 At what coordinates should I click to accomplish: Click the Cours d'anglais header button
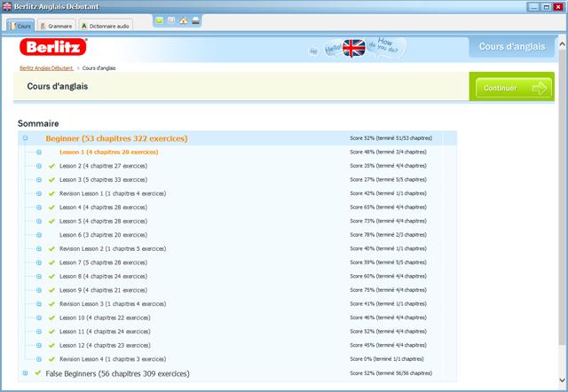tap(512, 46)
